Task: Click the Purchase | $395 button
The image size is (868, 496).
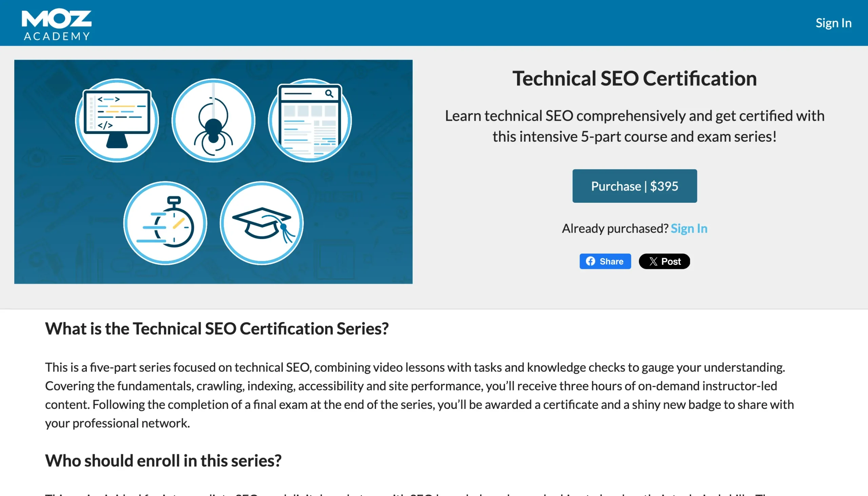Action: [x=634, y=186]
